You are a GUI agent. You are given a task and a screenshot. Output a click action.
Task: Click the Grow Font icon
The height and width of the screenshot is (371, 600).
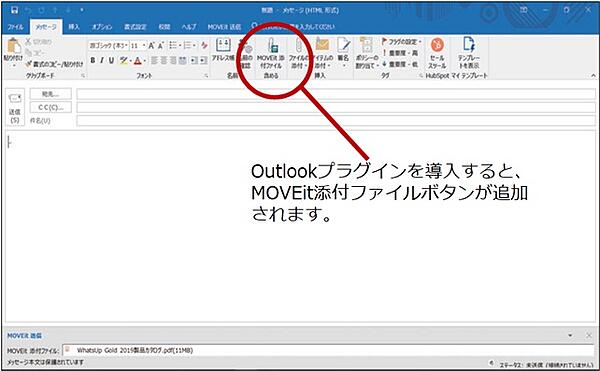pos(152,46)
